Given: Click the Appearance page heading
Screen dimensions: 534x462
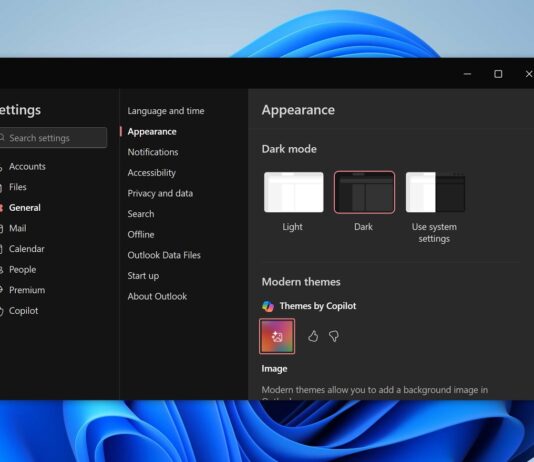Looking at the screenshot, I should click(x=298, y=110).
